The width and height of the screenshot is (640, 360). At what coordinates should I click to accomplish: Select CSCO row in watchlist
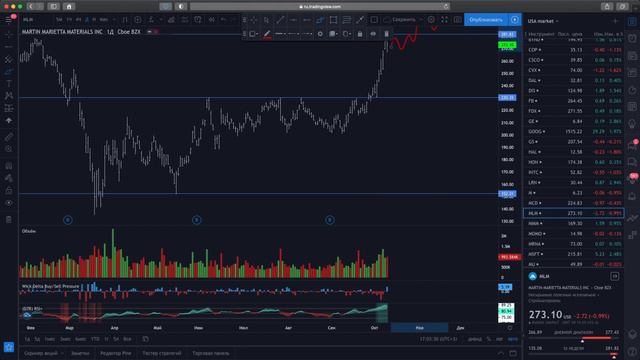573,60
